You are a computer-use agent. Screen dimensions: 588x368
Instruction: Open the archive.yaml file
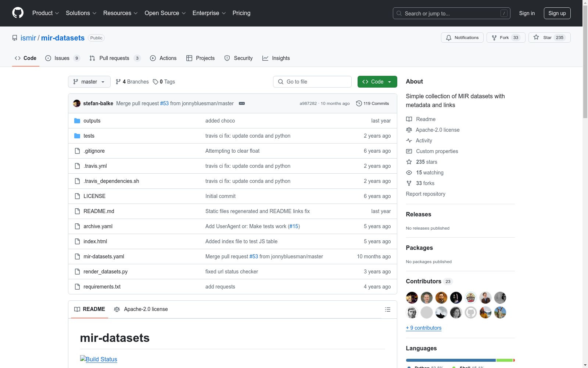[x=98, y=226]
